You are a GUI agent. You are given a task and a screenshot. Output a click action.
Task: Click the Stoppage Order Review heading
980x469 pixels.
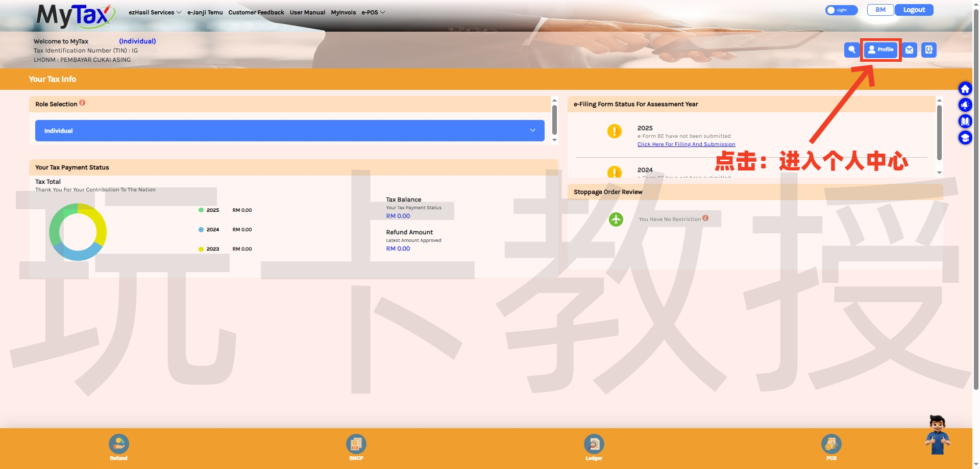pyautogui.click(x=608, y=192)
